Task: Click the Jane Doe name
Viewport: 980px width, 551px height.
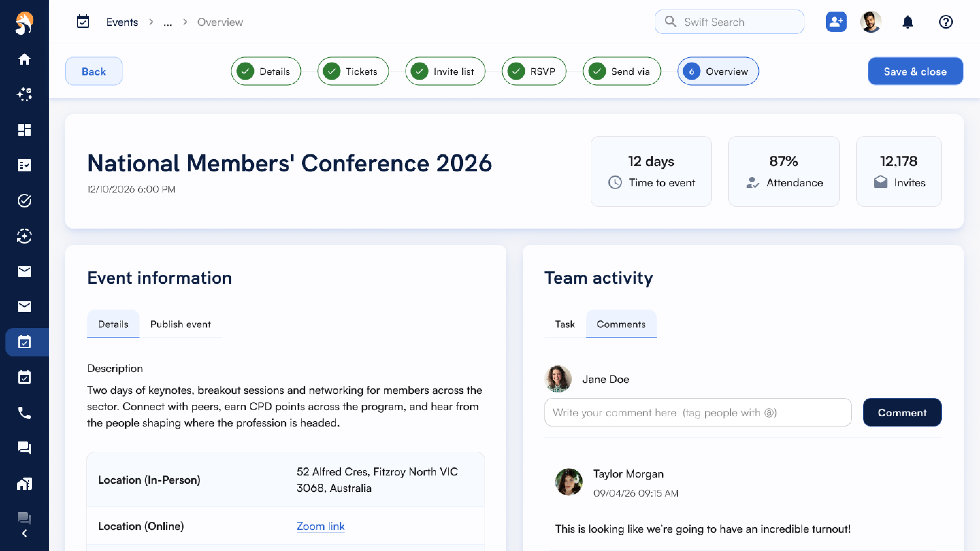Action: click(x=606, y=379)
